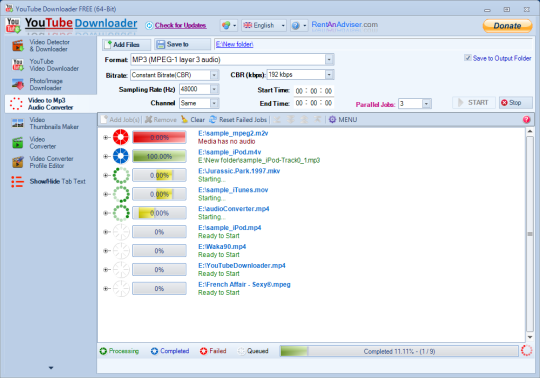Click green processing icon for audioConverter.mp4
Image resolution: width=540 pixels, height=378 pixels.
pos(121,213)
